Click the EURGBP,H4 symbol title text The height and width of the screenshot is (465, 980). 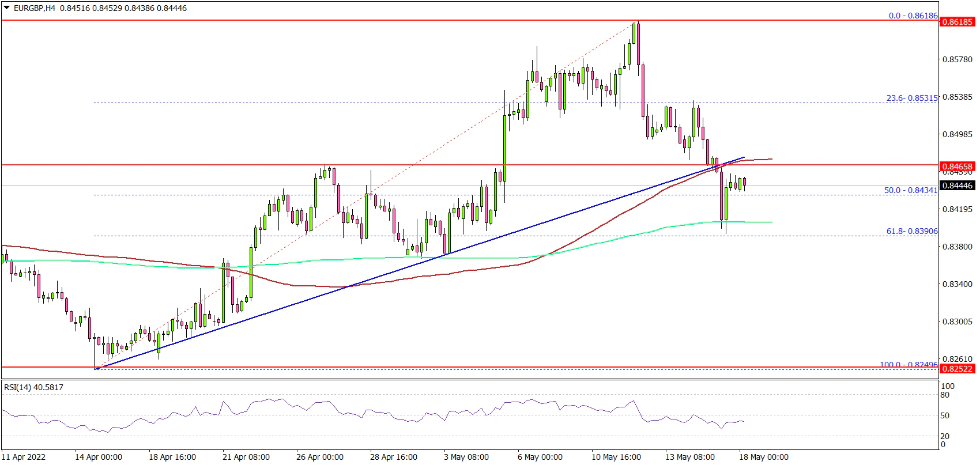pyautogui.click(x=36, y=8)
